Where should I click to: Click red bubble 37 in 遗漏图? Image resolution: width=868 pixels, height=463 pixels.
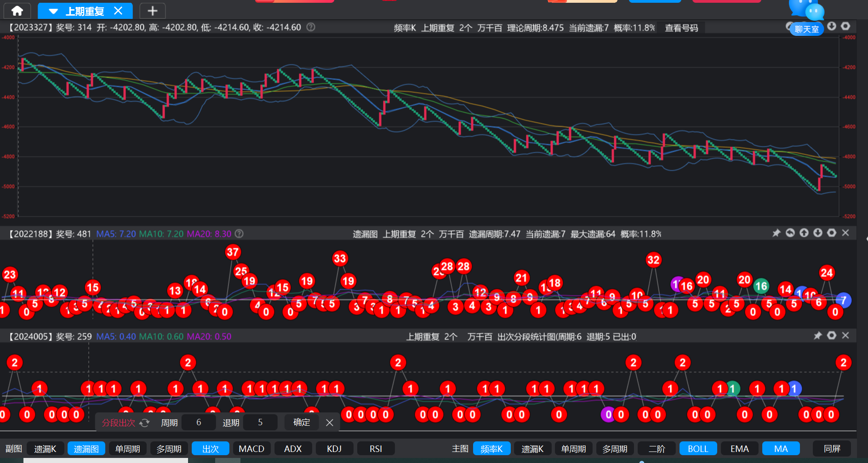pyautogui.click(x=233, y=252)
